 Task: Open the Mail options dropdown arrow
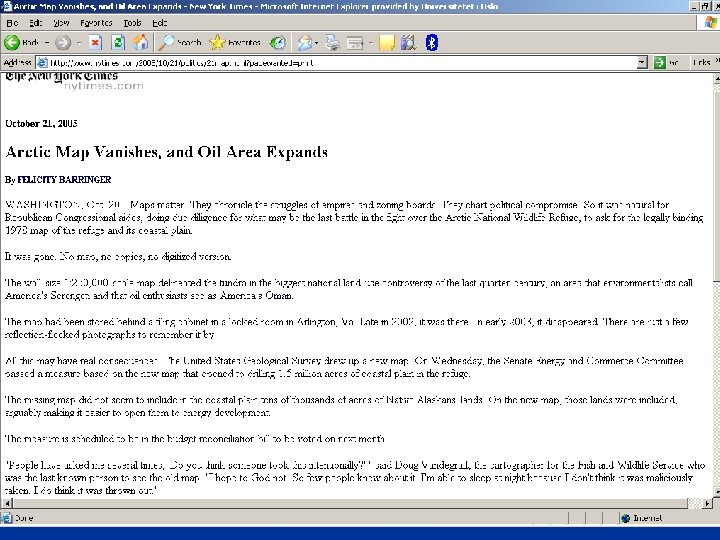tap(316, 43)
